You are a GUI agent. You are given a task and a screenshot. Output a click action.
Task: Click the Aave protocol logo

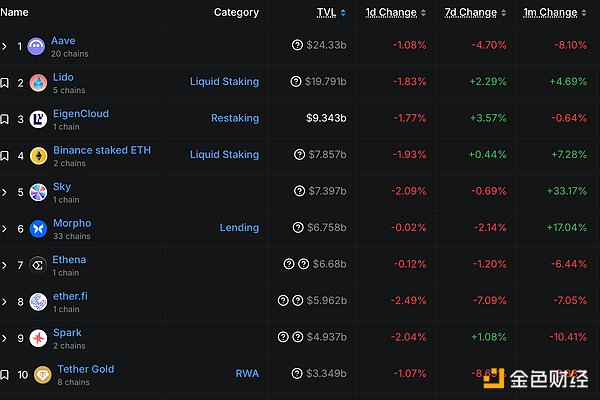pos(38,46)
